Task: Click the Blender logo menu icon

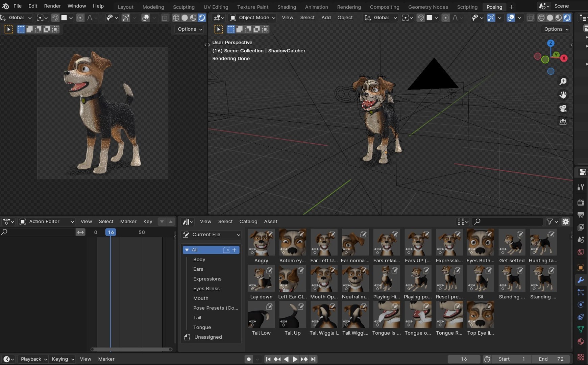Action: coord(5,6)
